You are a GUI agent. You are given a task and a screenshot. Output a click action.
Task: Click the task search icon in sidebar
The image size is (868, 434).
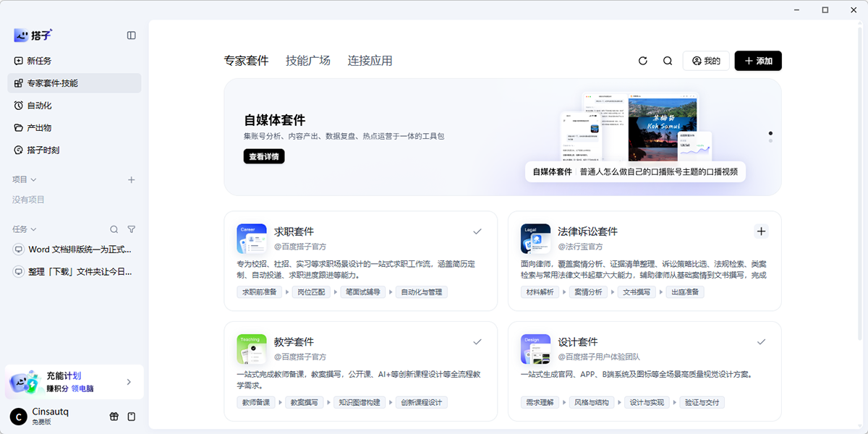(x=114, y=229)
